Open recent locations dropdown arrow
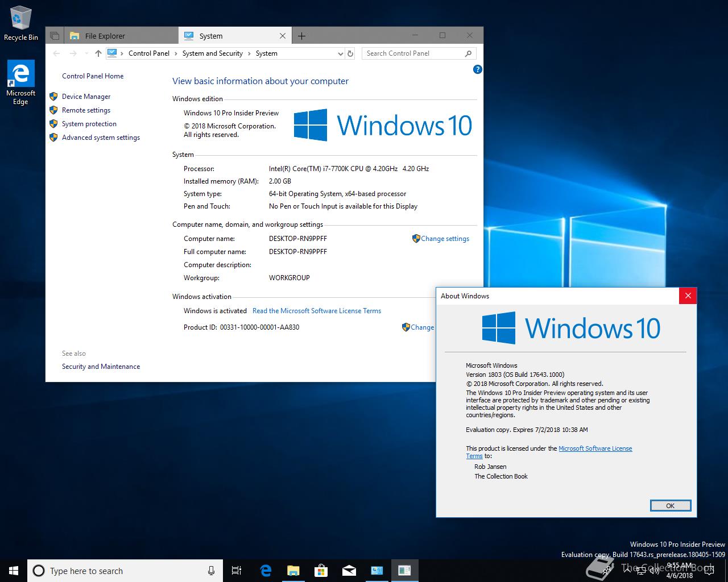 [x=86, y=53]
